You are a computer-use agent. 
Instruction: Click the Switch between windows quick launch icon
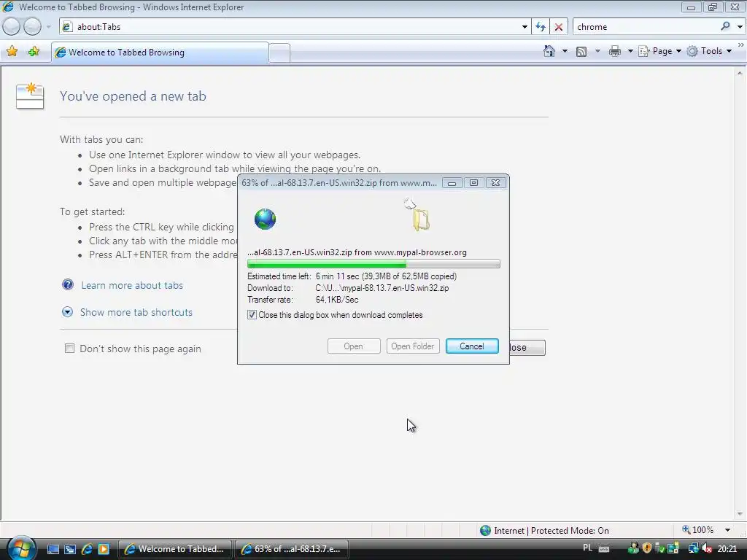(x=70, y=549)
